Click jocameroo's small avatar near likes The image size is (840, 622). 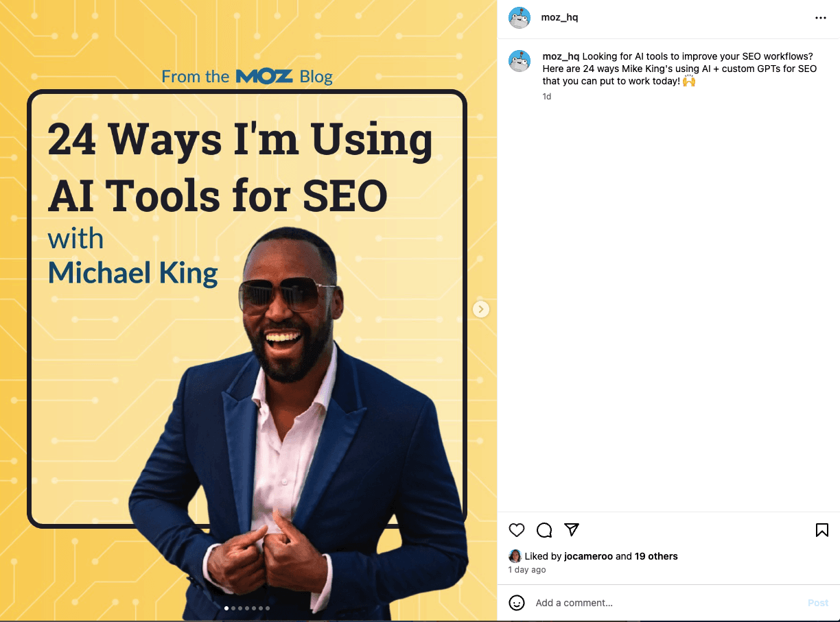pyautogui.click(x=515, y=556)
